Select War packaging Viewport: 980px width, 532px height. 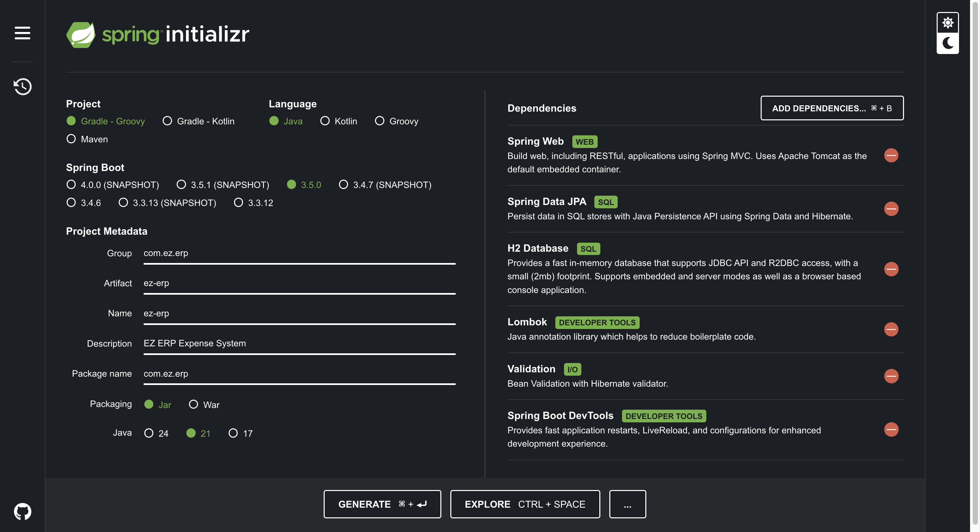[193, 404]
